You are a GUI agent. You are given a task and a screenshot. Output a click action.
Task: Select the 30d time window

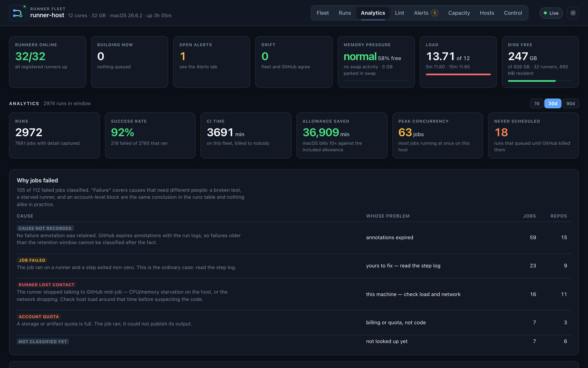click(x=552, y=103)
